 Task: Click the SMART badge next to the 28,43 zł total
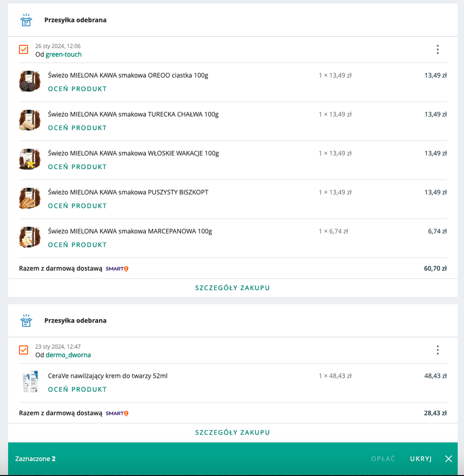pyautogui.click(x=117, y=414)
